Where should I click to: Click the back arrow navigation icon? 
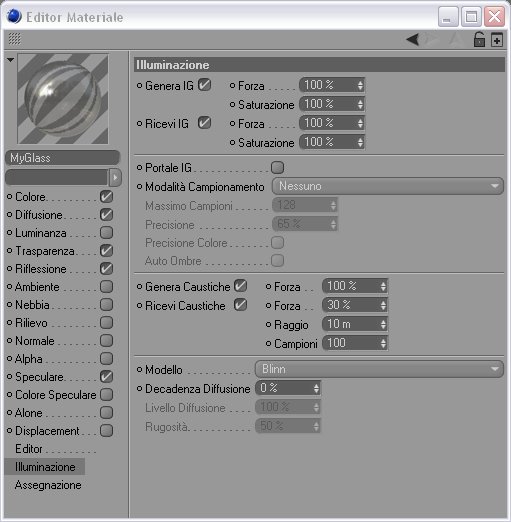point(413,40)
